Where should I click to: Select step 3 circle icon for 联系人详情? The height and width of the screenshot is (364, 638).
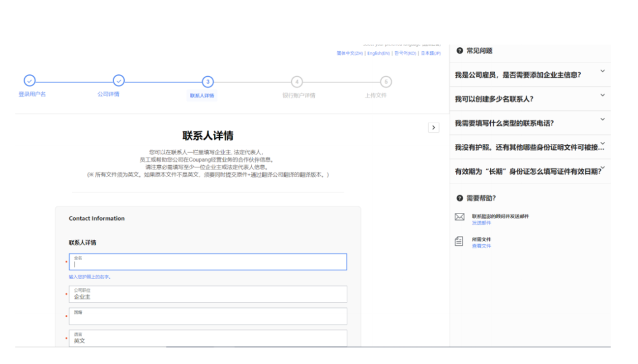pyautogui.click(x=208, y=81)
